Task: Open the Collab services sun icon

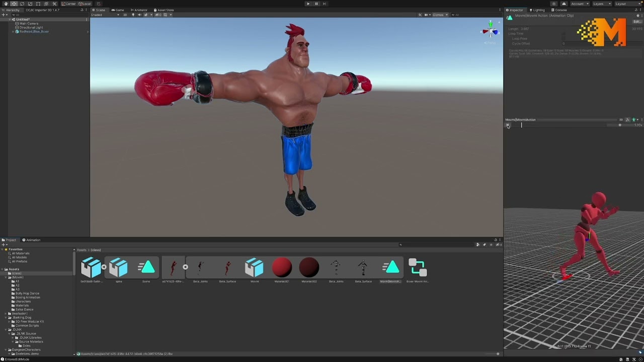Action: 554,4
